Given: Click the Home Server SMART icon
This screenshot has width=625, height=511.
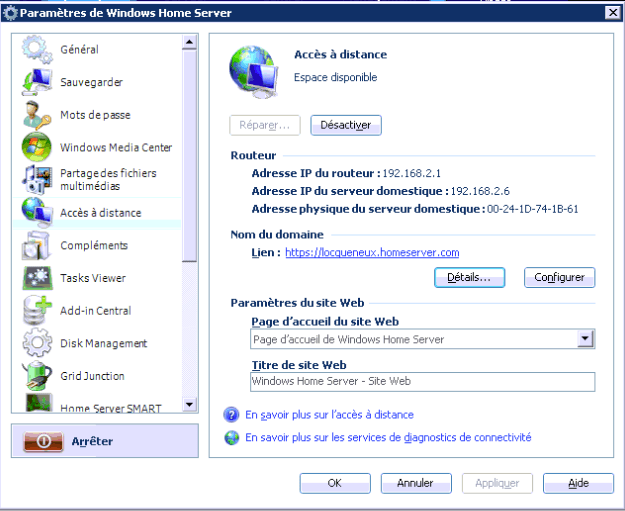Looking at the screenshot, I should (38, 403).
